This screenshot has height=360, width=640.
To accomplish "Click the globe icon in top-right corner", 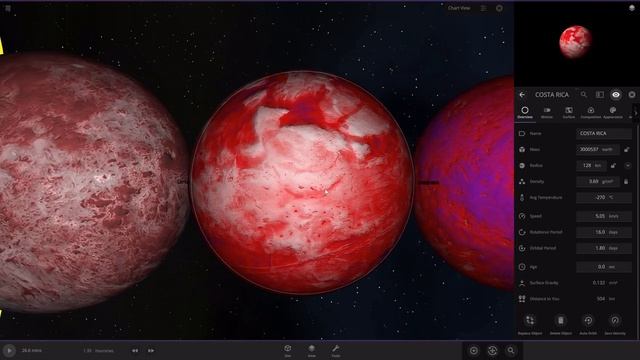I will [x=632, y=8].
